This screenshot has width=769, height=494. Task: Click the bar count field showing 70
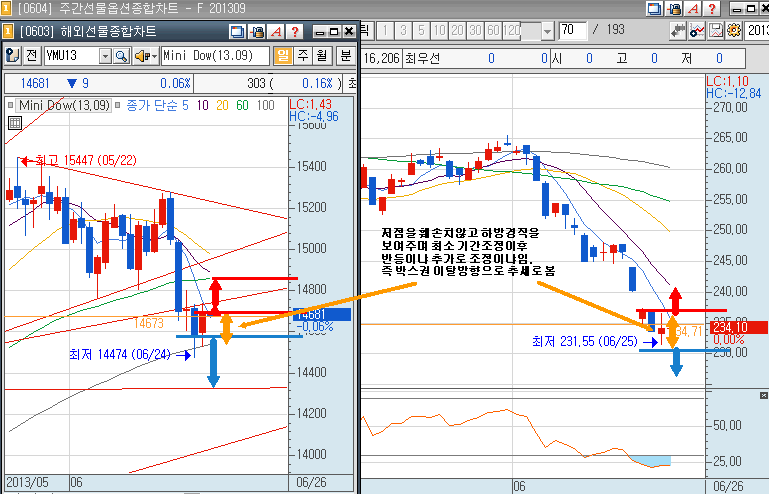coord(572,30)
